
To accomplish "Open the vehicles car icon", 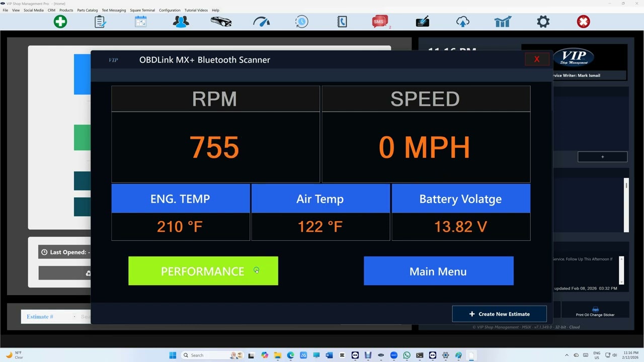I will tap(221, 22).
